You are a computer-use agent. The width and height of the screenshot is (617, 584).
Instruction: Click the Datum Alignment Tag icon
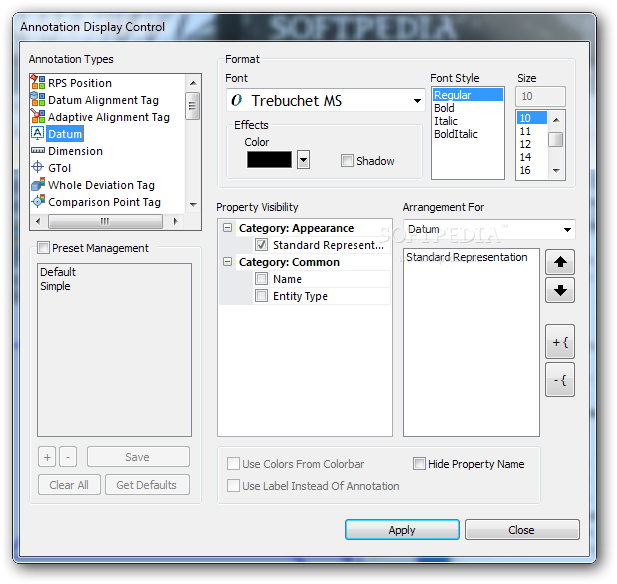coord(38,99)
